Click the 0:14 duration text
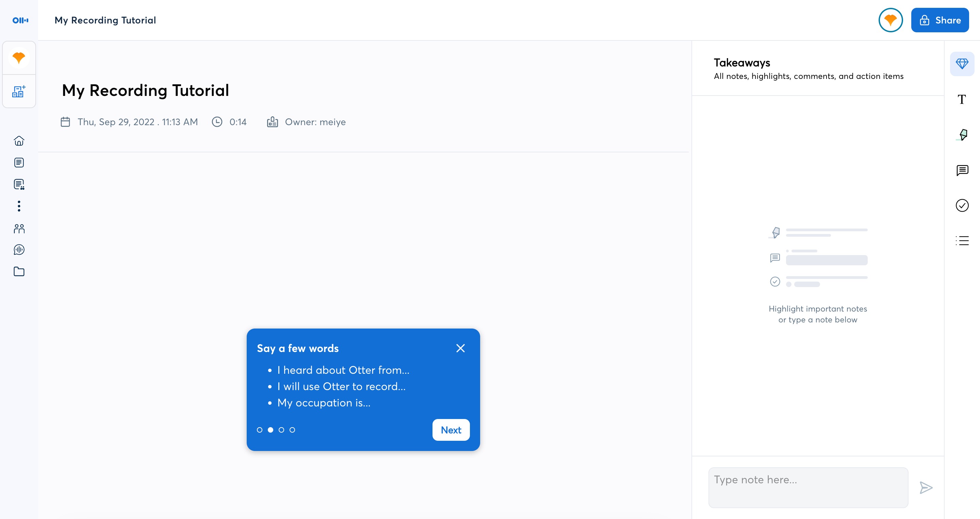Screen dimensions: 980x519 pyautogui.click(x=238, y=122)
